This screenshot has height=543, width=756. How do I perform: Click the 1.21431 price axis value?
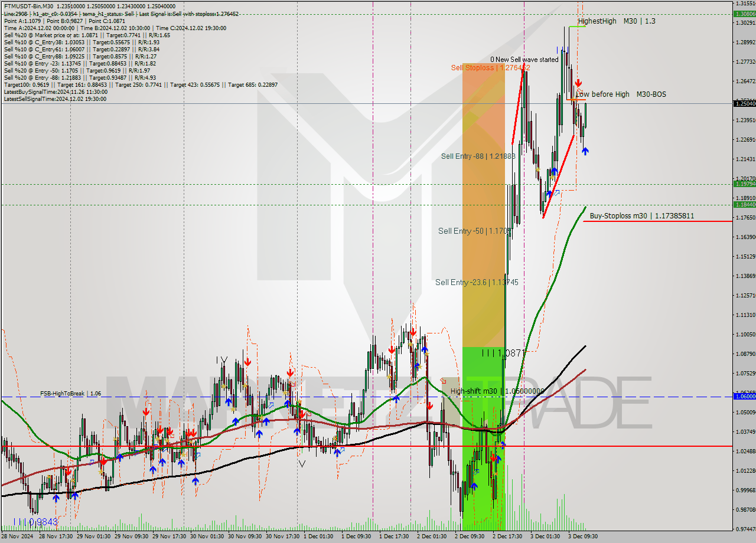point(745,159)
